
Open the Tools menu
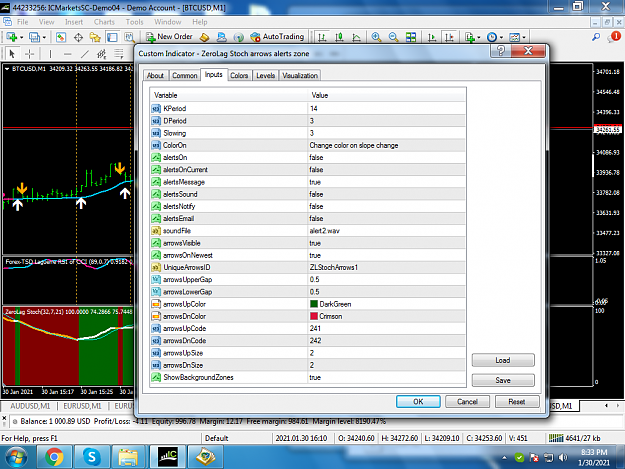[134, 22]
